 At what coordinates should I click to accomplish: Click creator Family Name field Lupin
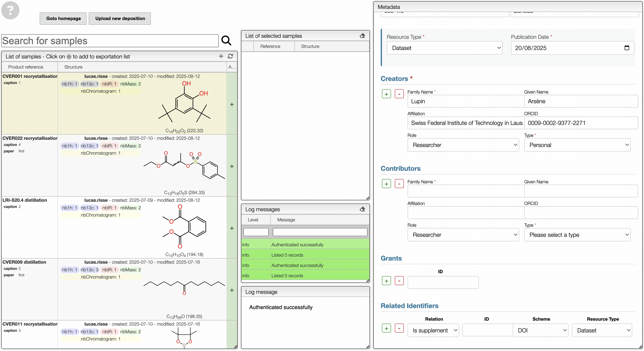[x=466, y=101]
